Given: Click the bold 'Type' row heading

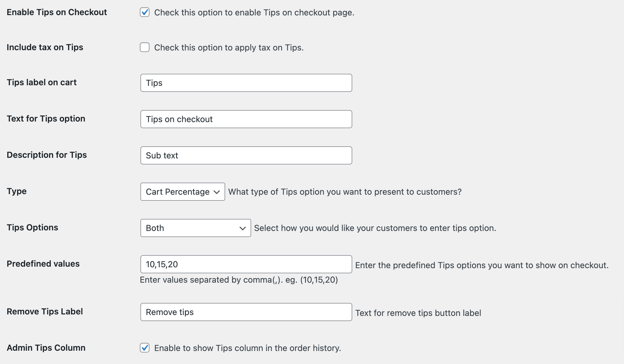Looking at the screenshot, I should 17,191.
